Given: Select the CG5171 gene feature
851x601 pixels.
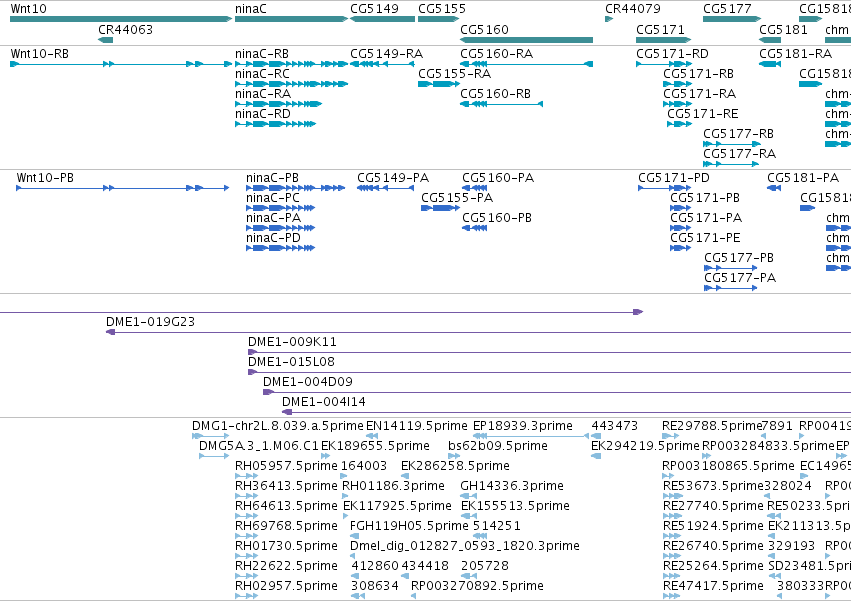Looking at the screenshot, I should point(663,40).
